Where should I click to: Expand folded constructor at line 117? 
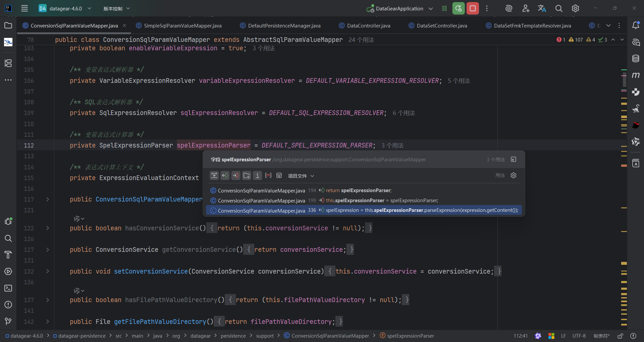click(x=48, y=199)
